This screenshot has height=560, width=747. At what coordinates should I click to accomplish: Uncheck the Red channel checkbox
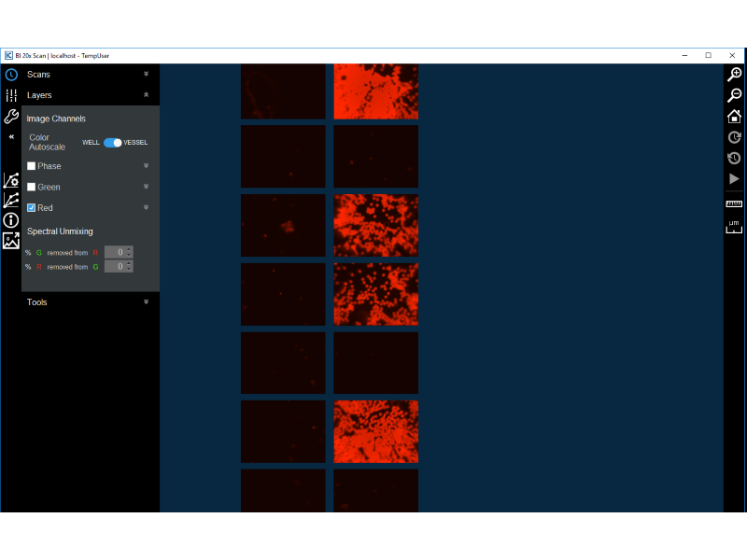pos(32,207)
